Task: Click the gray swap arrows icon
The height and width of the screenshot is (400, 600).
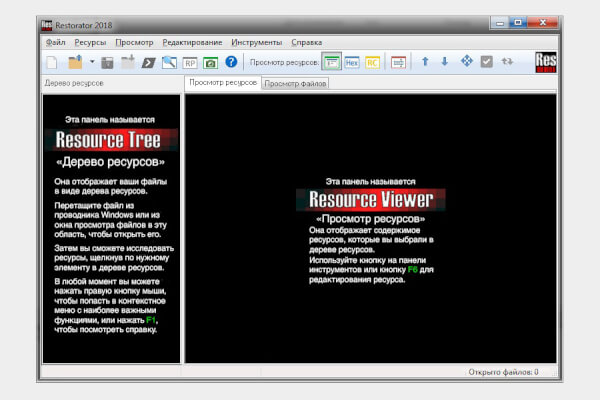Action: [x=507, y=61]
